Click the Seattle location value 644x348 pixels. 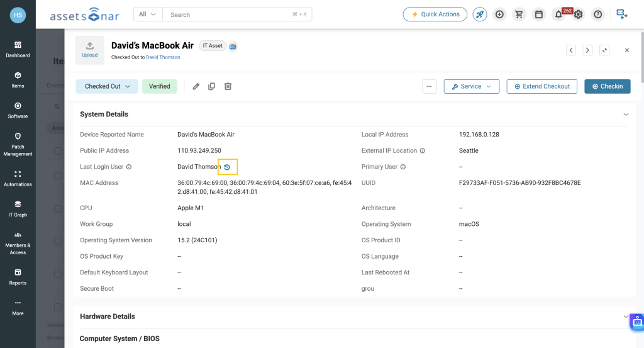pyautogui.click(x=469, y=151)
